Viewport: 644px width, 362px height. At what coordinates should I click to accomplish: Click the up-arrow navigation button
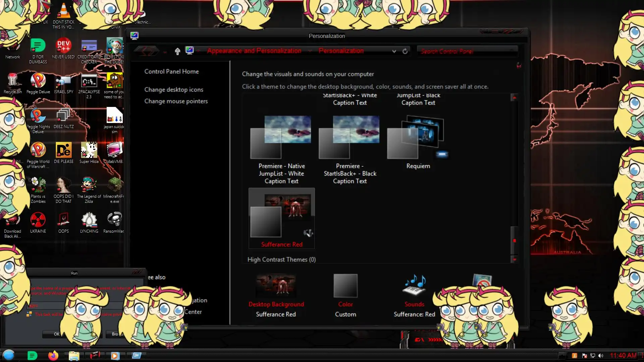pos(177,51)
